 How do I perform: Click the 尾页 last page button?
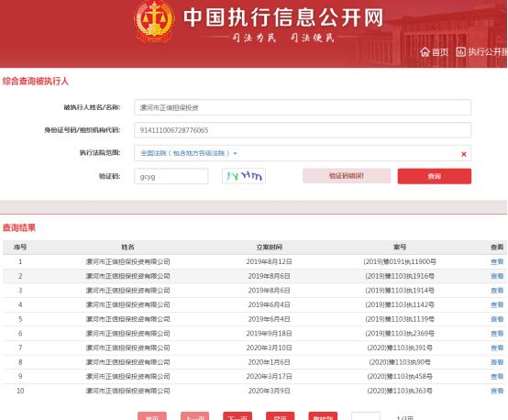tap(281, 416)
